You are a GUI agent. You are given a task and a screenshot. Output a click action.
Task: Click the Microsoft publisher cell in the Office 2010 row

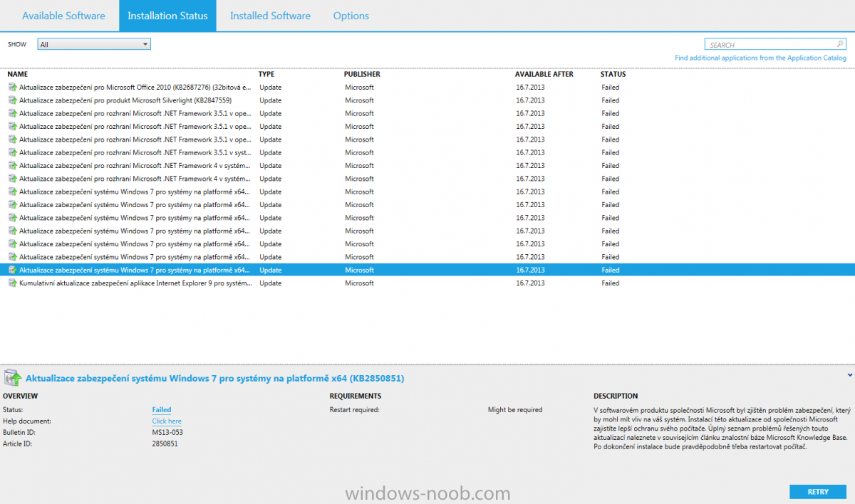[359, 88]
